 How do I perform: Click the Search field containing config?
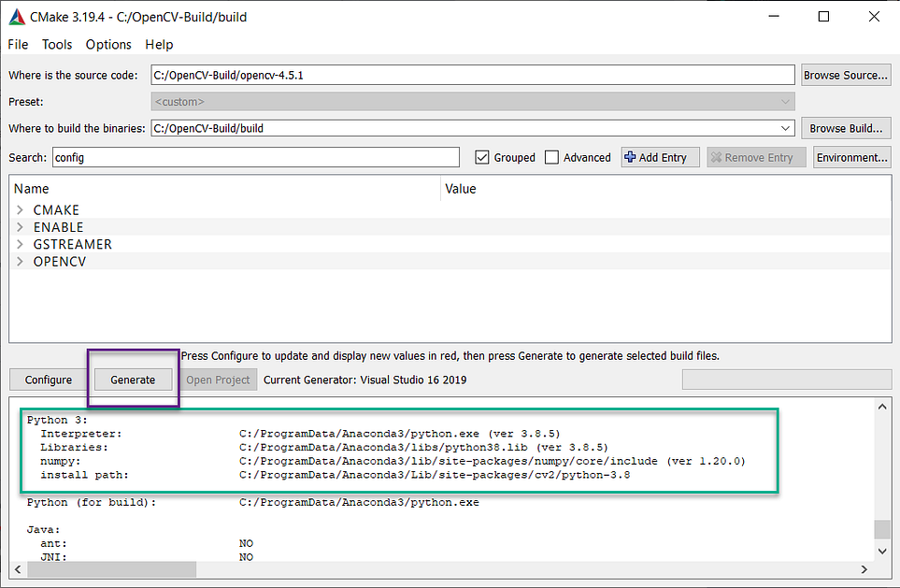point(255,157)
